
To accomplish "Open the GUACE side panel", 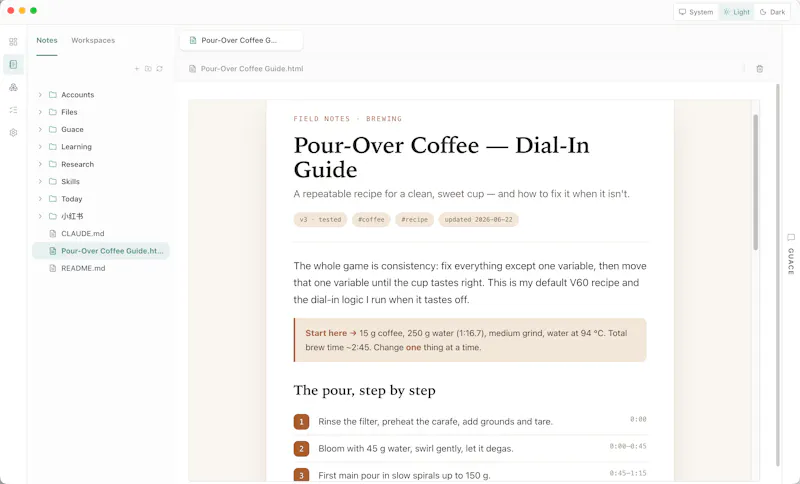I will click(x=791, y=253).
